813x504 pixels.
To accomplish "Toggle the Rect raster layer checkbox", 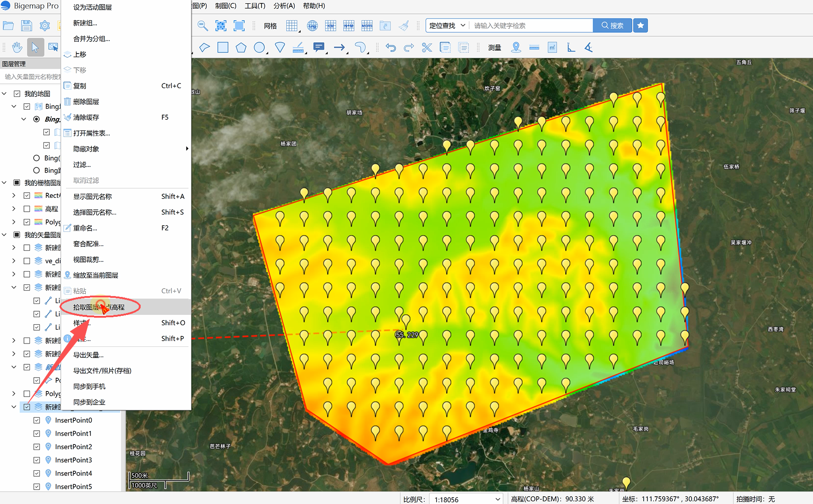I will pyautogui.click(x=27, y=196).
